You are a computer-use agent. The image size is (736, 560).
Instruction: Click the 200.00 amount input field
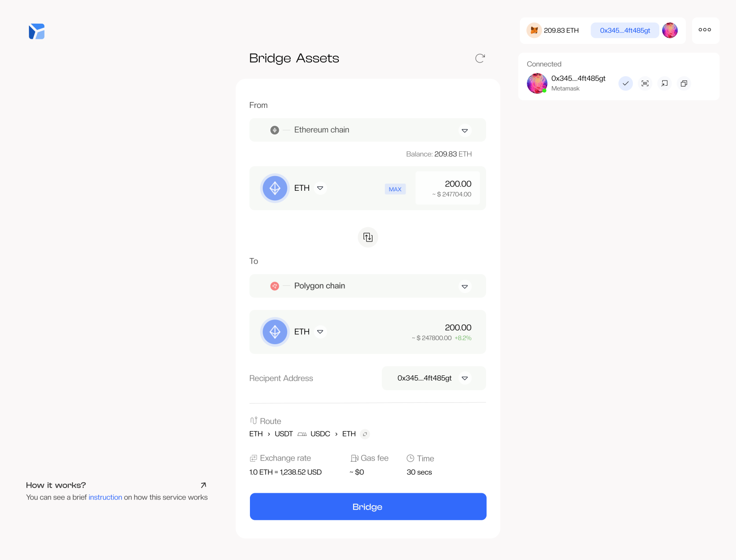(448, 188)
